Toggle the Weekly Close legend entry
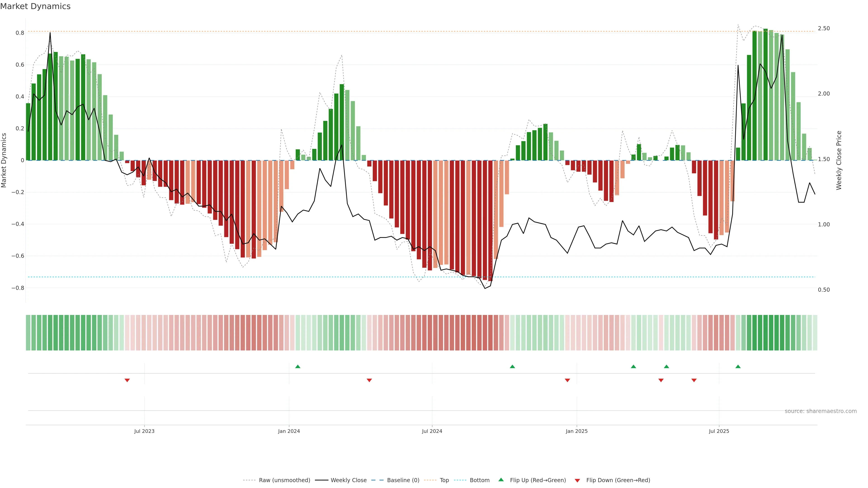The image size is (868, 488). click(x=348, y=480)
